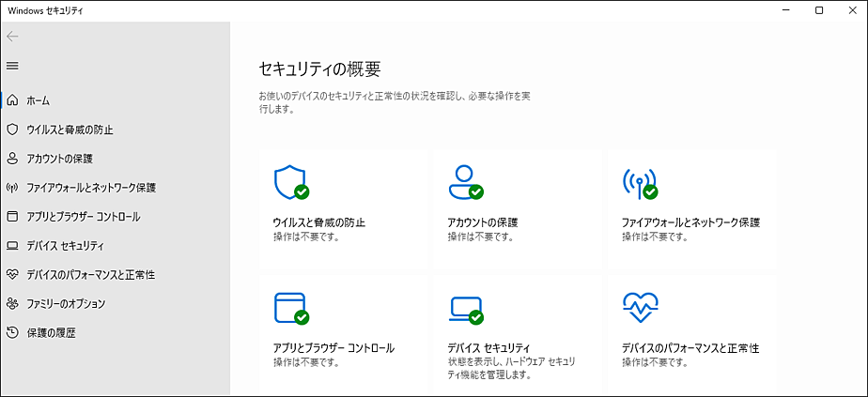
Task: Click the antenna icon on the firewall tile
Action: click(640, 183)
